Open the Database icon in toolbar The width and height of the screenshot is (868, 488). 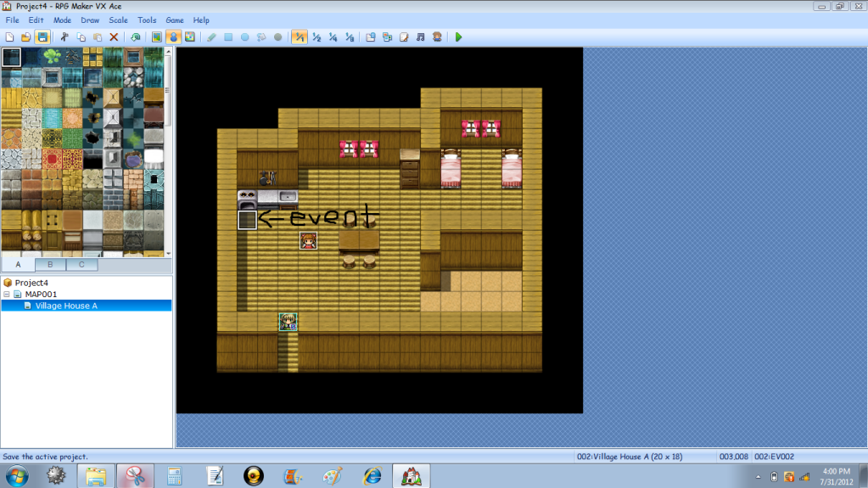click(x=371, y=37)
